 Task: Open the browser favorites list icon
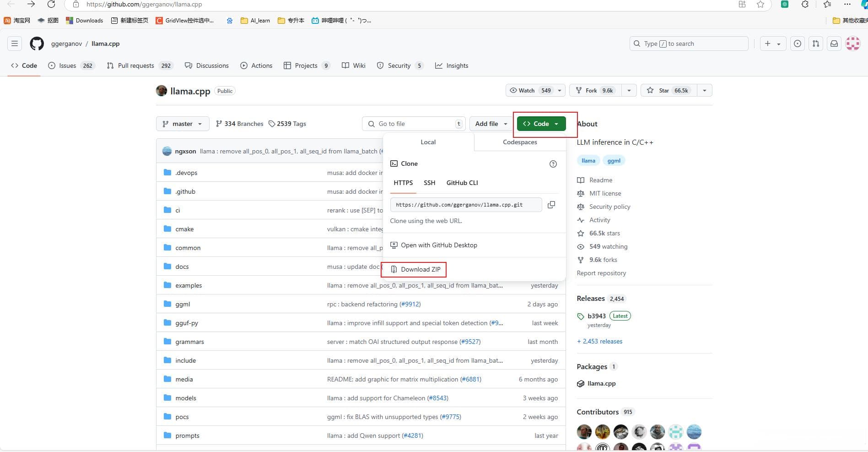tap(827, 4)
